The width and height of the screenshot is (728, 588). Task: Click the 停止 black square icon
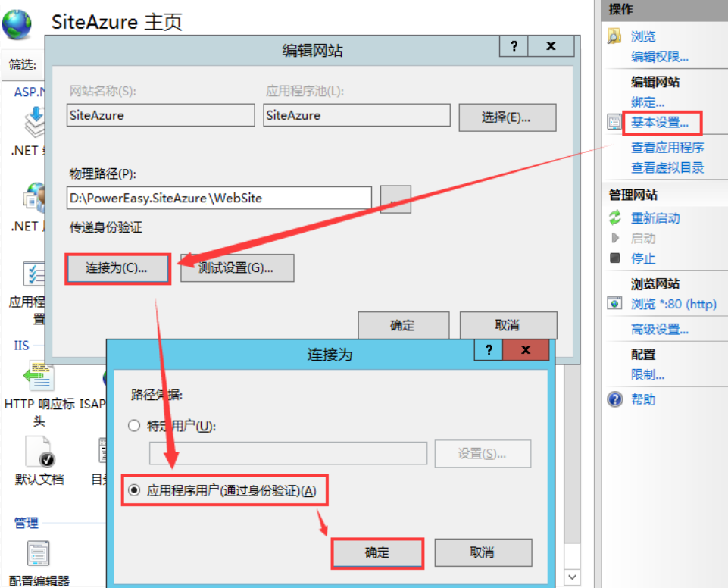pos(615,258)
